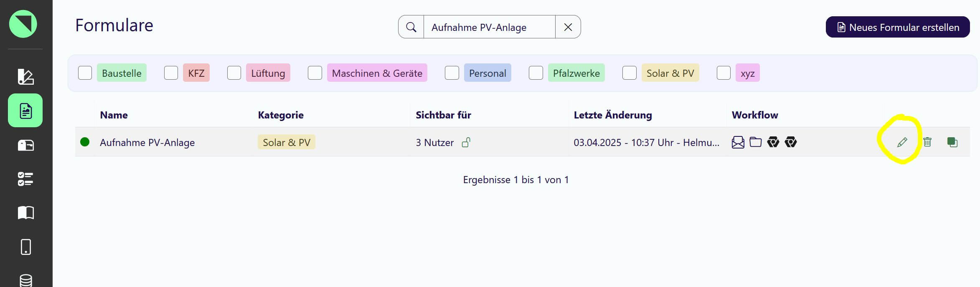Select the Formulare item in the sidebar

(25, 111)
